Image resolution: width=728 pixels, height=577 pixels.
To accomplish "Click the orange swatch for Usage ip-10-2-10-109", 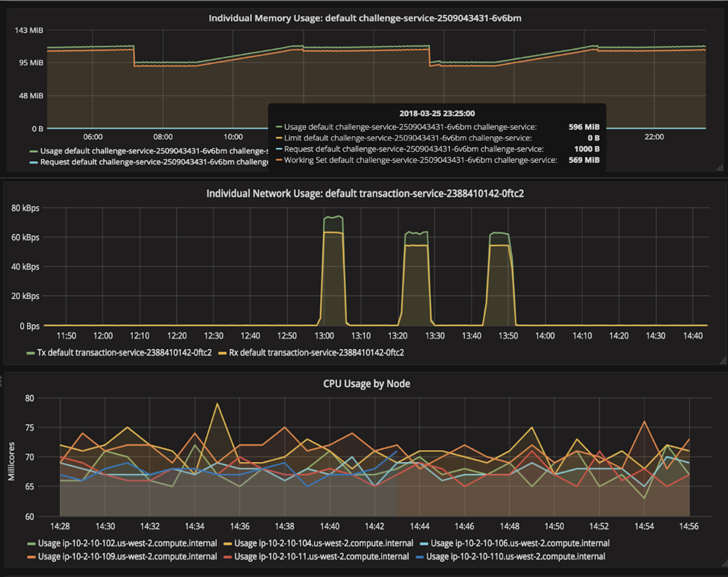I will (31, 557).
